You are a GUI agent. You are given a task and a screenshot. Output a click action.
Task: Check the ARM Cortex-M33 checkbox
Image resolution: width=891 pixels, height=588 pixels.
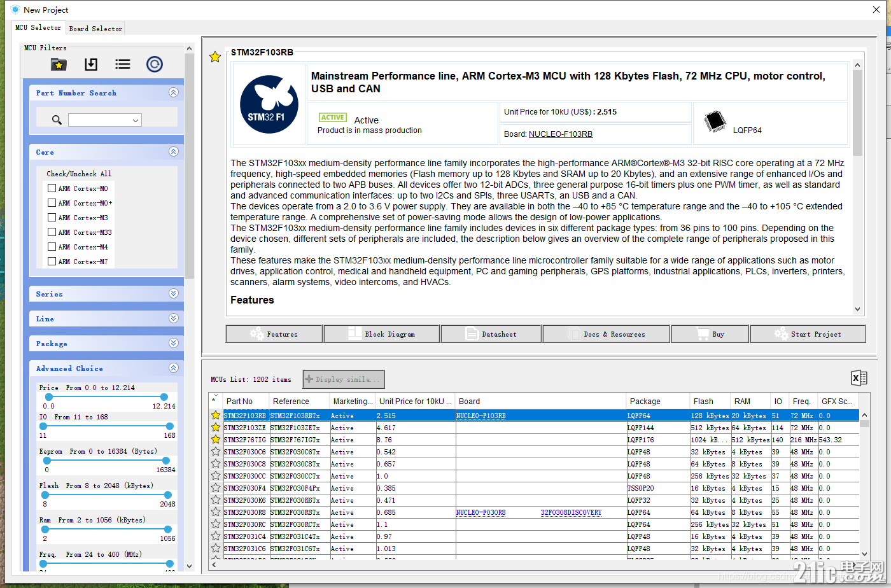click(x=52, y=232)
